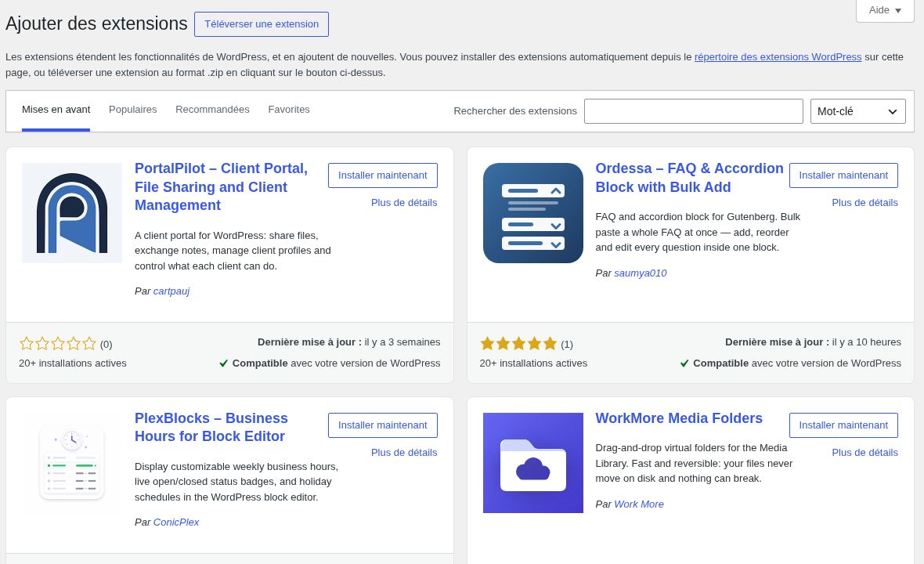The image size is (924, 564).
Task: Click Ordessa's five gold star rating
Action: pos(518,344)
